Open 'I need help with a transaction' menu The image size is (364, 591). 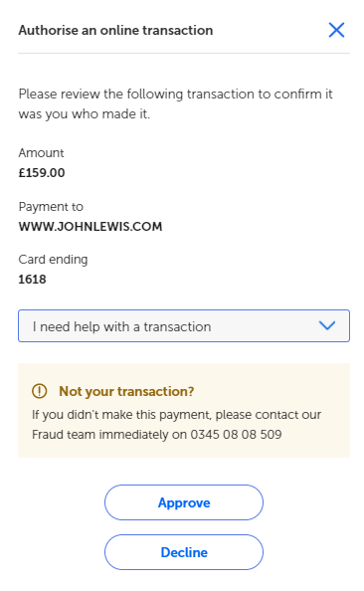click(184, 326)
